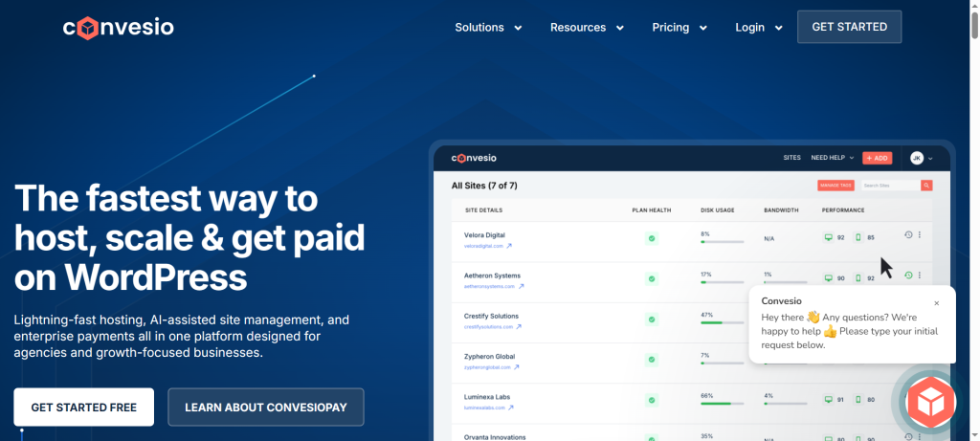Screen dimensions: 980x441
Task: Open three-dot menu for Velora Digital
Action: (920, 235)
